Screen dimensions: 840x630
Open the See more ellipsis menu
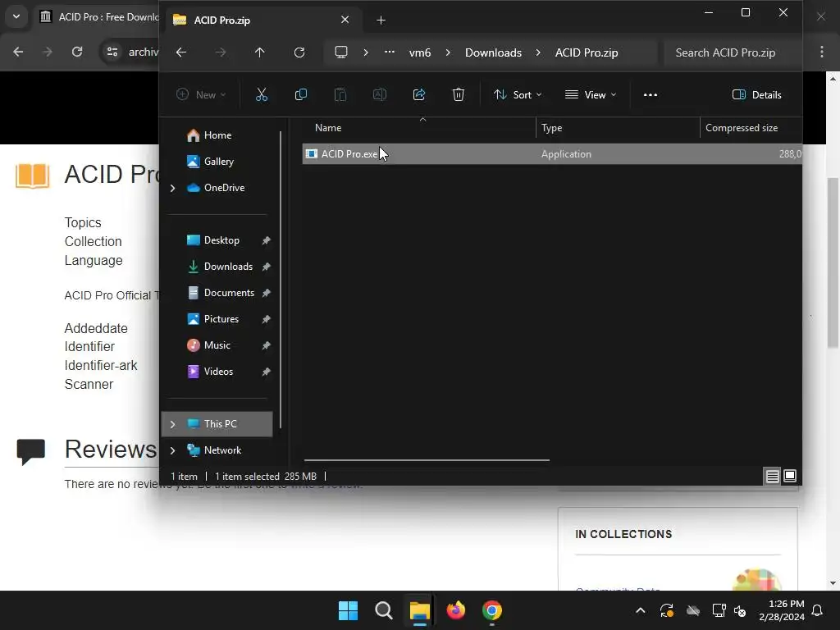point(651,95)
